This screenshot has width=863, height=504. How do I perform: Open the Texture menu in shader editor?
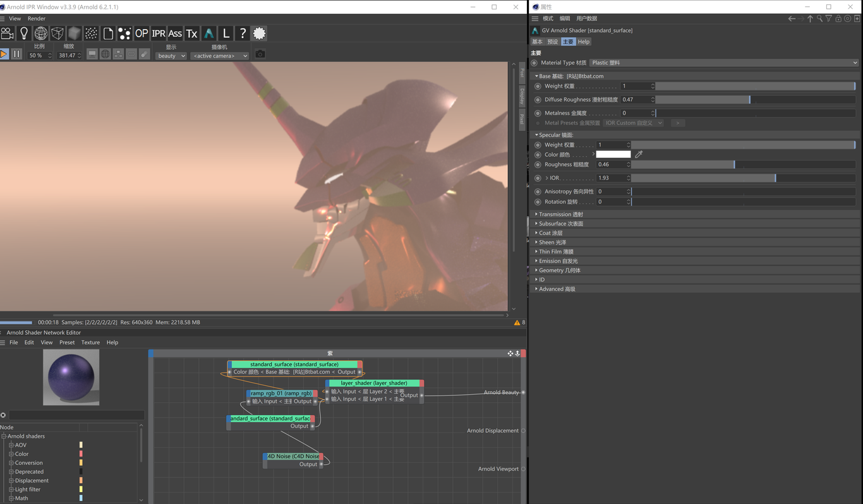tap(90, 342)
